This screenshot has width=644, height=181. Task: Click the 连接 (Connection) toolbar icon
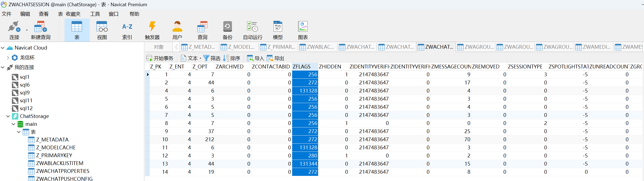pyautogui.click(x=14, y=30)
